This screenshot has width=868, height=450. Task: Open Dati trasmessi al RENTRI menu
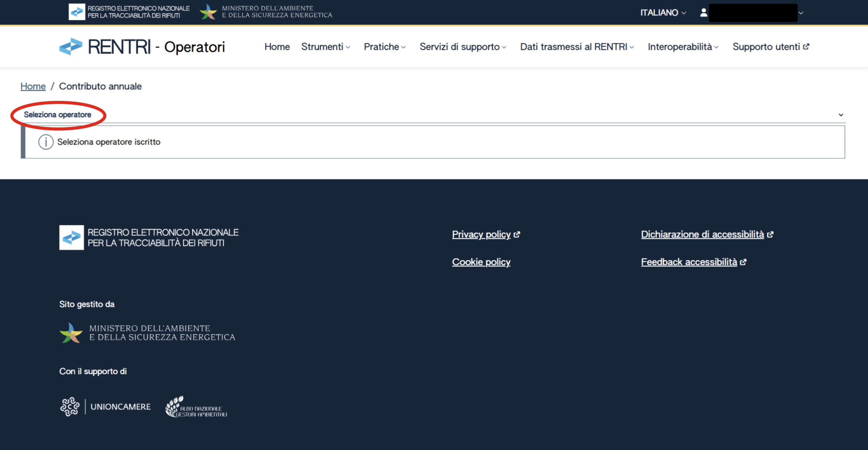(x=577, y=46)
